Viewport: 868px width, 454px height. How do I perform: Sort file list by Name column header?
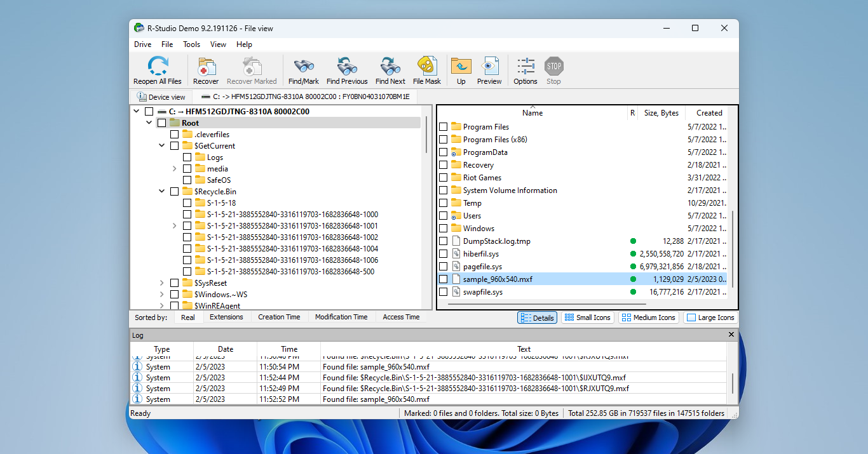click(x=532, y=113)
